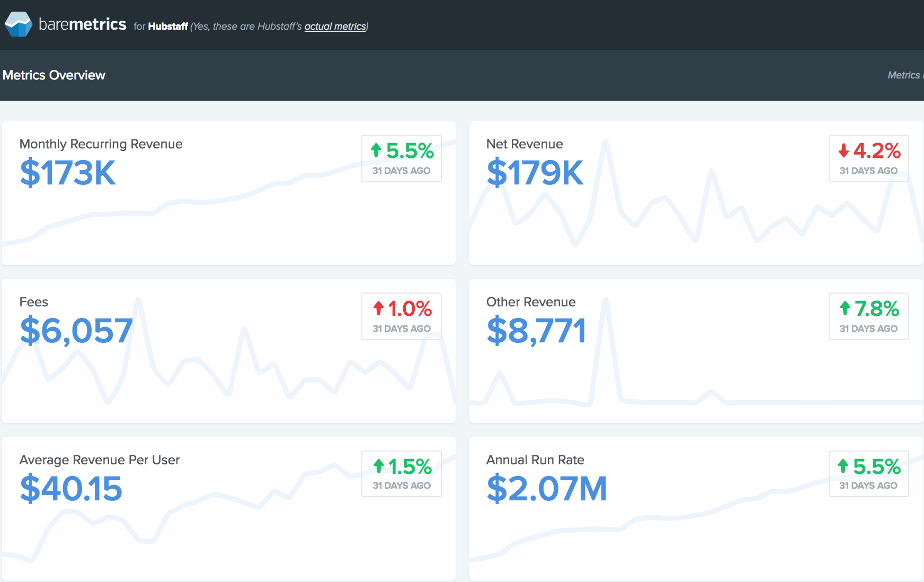Screen dimensions: 924x582
Task: Click '31 DAYS AGO' in Fees badge
Action: tap(402, 329)
